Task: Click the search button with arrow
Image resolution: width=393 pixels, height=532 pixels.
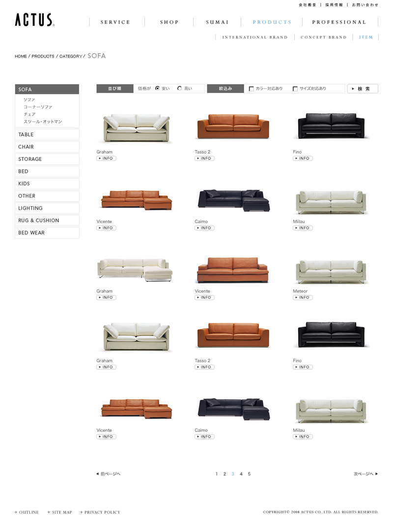Action: pos(363,88)
